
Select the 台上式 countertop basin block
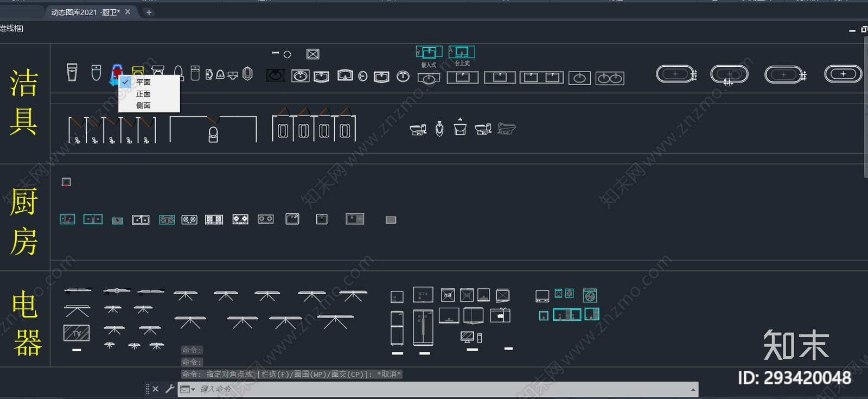(462, 52)
